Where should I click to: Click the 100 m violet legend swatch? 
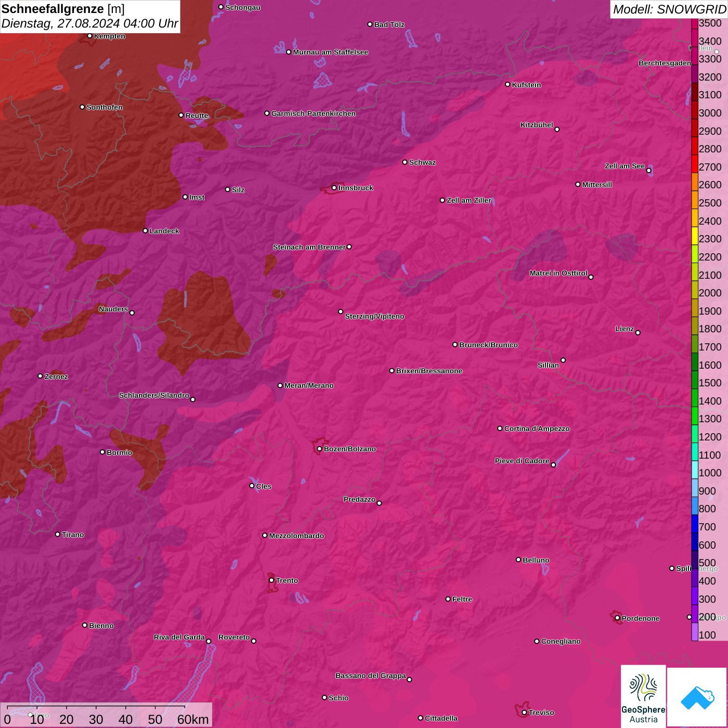coord(695,632)
